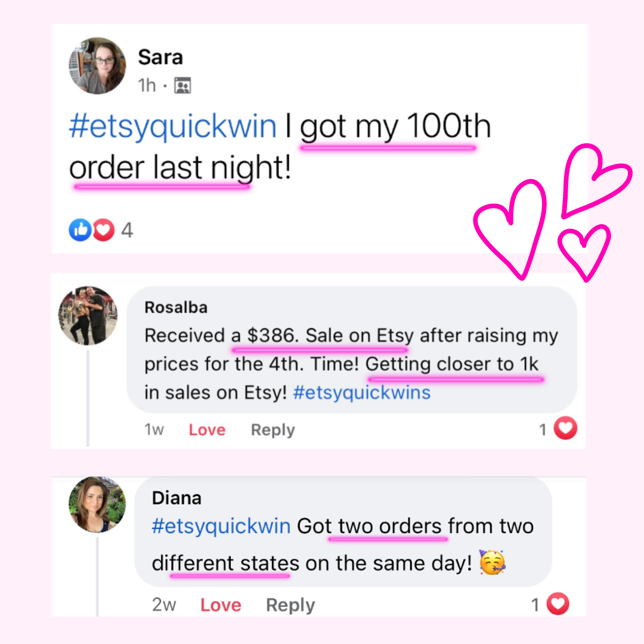Click Diana's name on the comment

pyautogui.click(x=177, y=498)
